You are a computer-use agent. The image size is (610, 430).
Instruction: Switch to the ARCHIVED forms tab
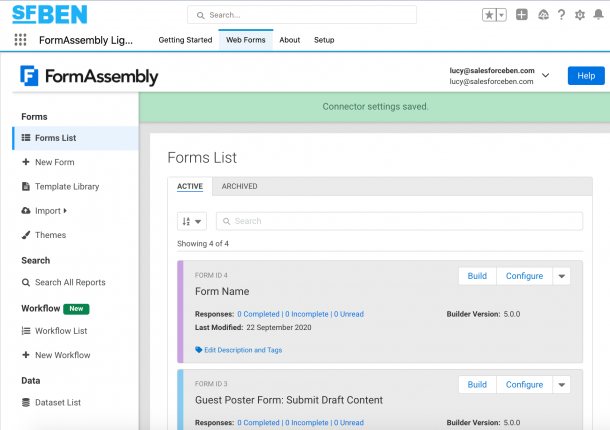[239, 186]
